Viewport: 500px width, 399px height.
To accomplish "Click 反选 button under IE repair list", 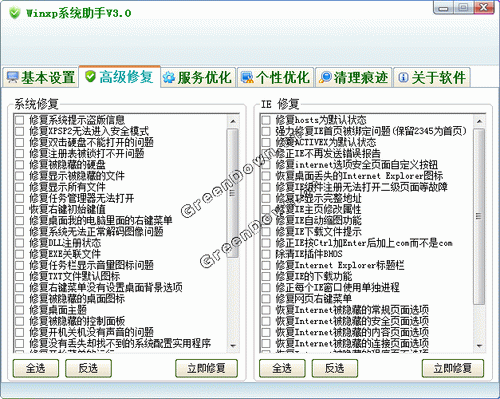I will (335, 368).
